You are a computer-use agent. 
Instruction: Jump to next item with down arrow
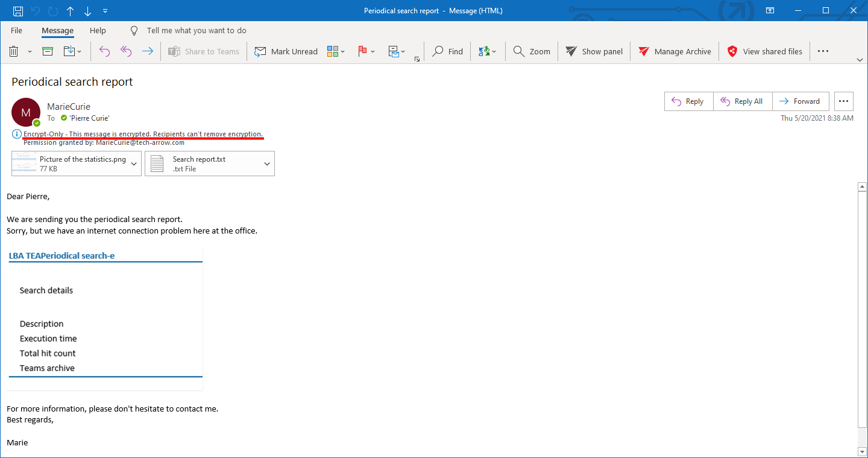[x=88, y=11]
